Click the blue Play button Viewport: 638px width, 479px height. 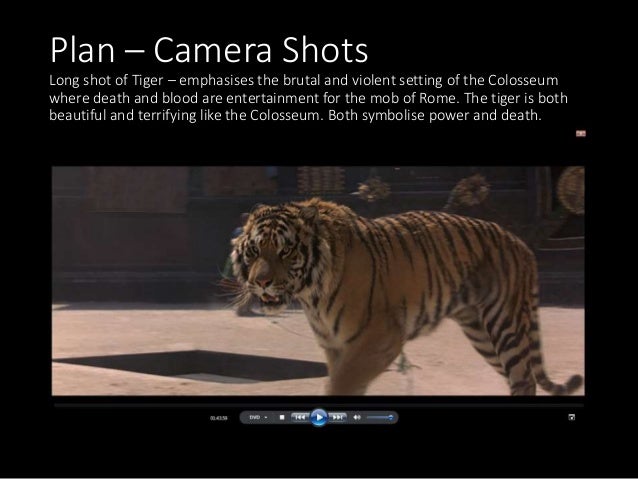pyautogui.click(x=319, y=418)
